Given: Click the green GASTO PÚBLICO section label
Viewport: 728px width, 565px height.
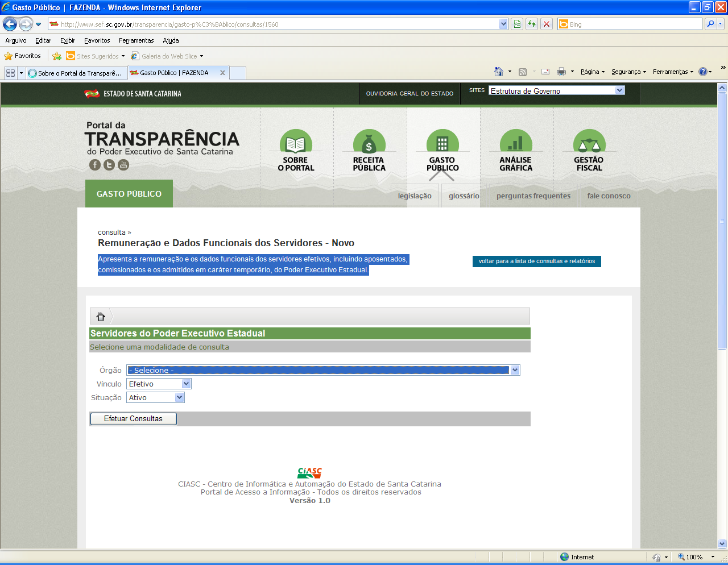Looking at the screenshot, I should [129, 194].
